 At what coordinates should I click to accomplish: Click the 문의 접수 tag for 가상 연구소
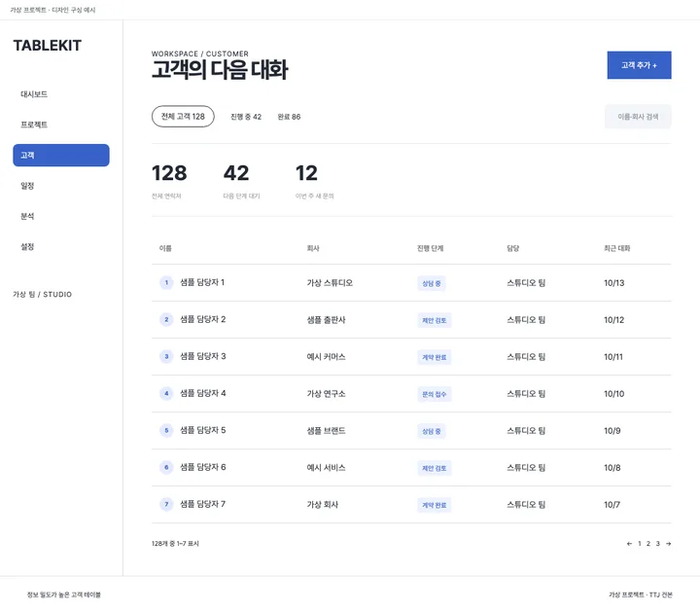435,394
